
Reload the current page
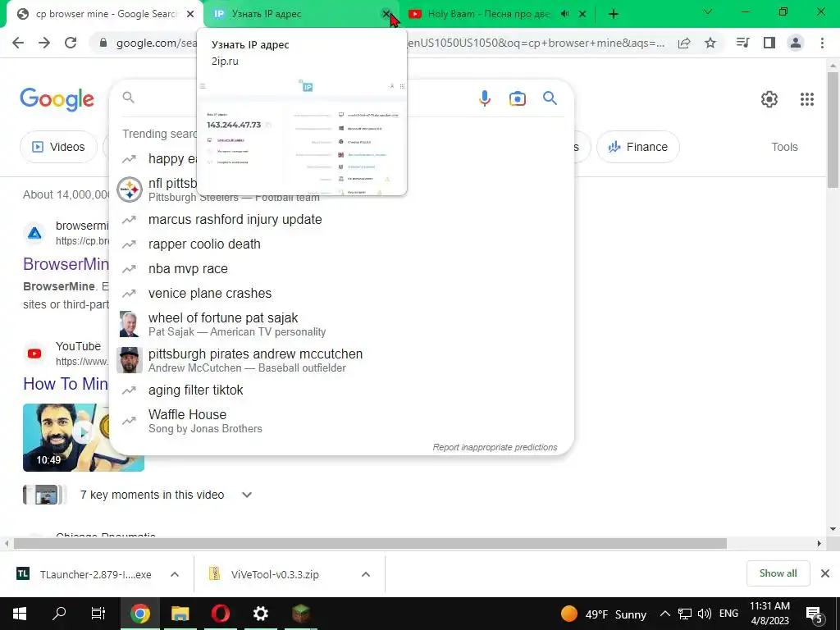pos(71,43)
